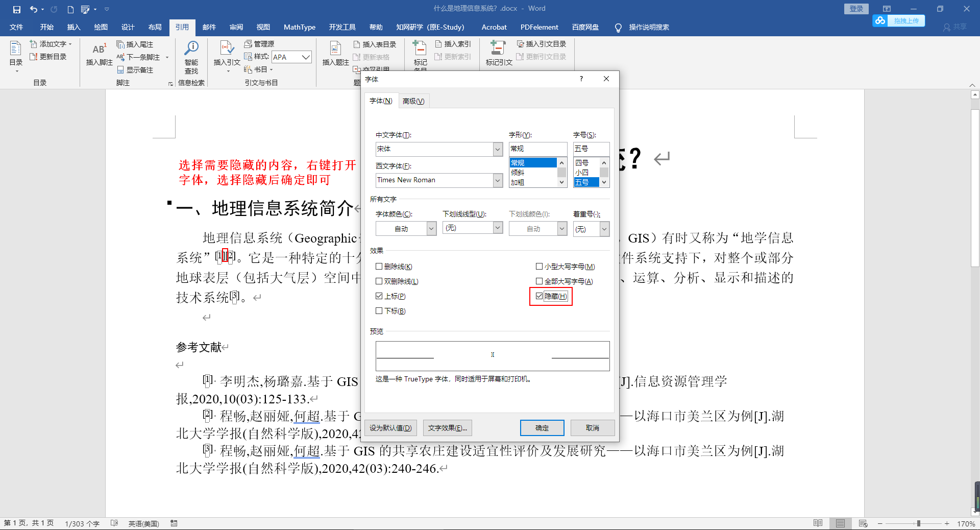This screenshot has height=530, width=980.
Task: Select 小四 in font size list
Action: click(x=586, y=173)
